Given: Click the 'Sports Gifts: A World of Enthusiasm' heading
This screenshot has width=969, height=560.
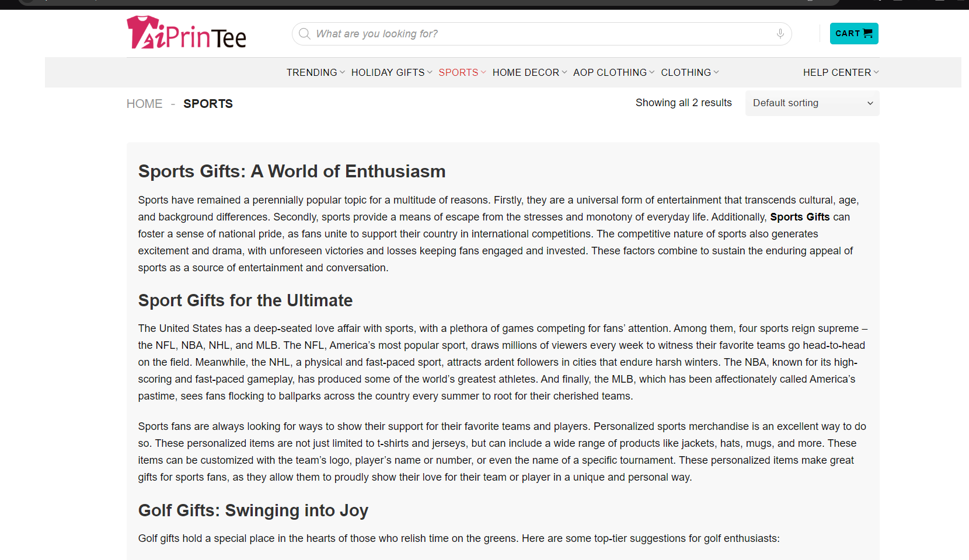Looking at the screenshot, I should [292, 171].
